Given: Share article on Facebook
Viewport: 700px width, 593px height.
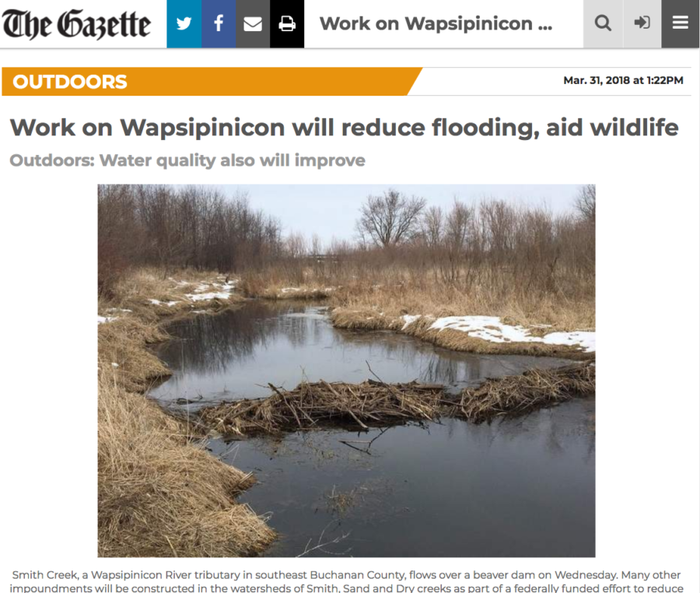Looking at the screenshot, I should click(219, 23).
